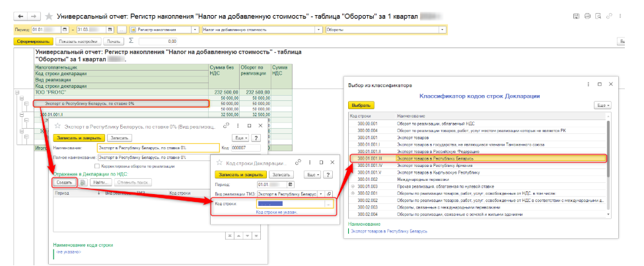This screenshot has height=266, width=644.
Task: Click the back navigation arrow
Action: pos(19,15)
